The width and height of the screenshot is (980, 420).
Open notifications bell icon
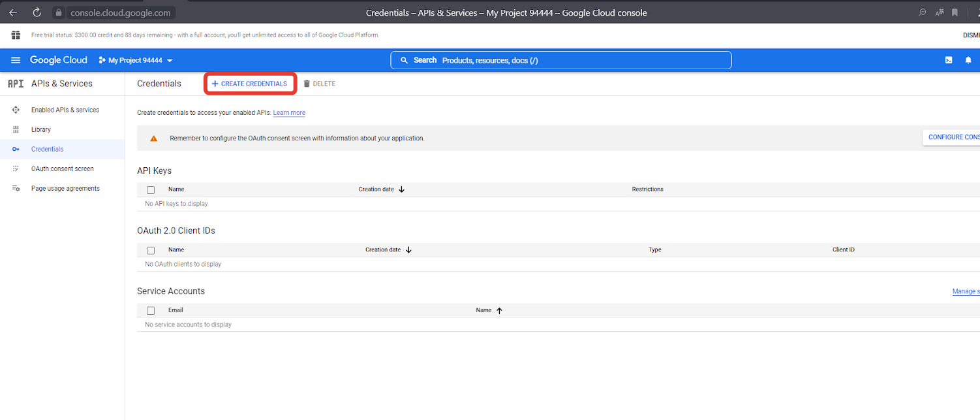pyautogui.click(x=968, y=60)
